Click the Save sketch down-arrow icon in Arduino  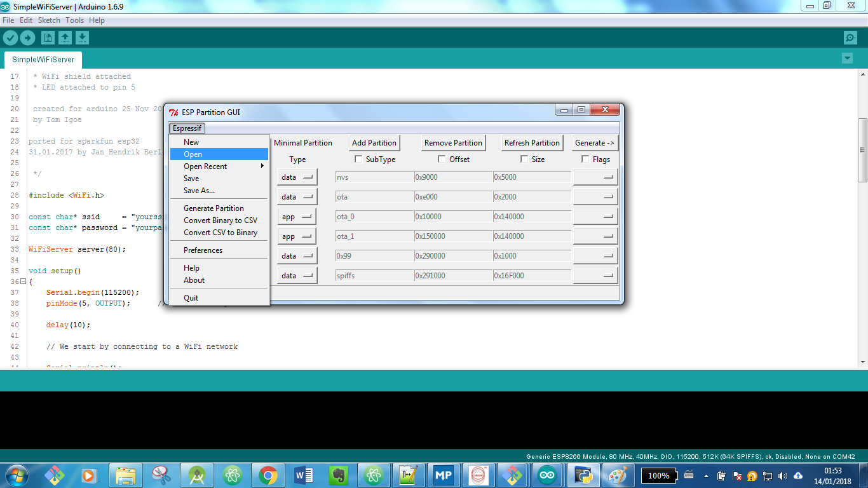[83, 37]
